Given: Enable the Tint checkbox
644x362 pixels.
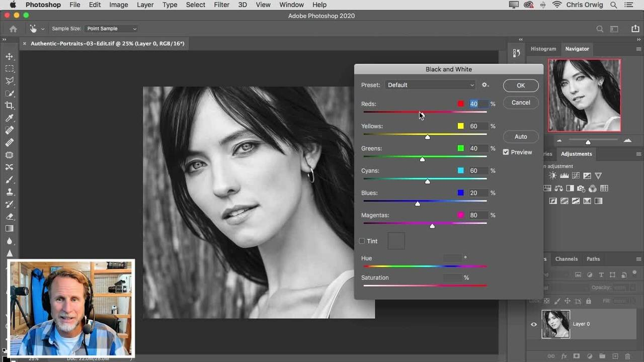Looking at the screenshot, I should point(362,241).
